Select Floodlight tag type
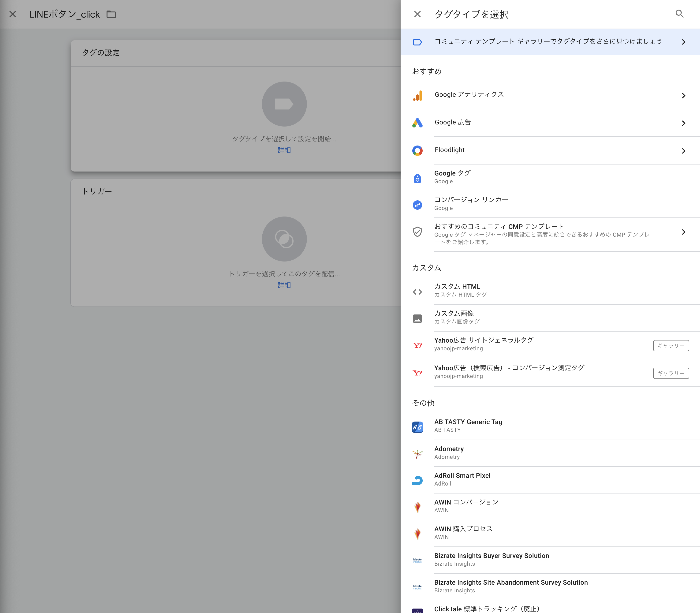 point(550,150)
